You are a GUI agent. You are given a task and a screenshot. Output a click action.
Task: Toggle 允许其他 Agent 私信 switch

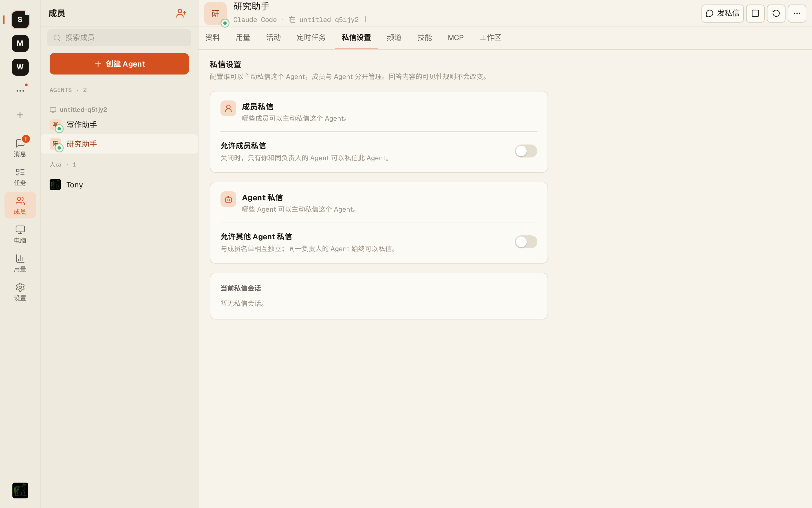[526, 242]
